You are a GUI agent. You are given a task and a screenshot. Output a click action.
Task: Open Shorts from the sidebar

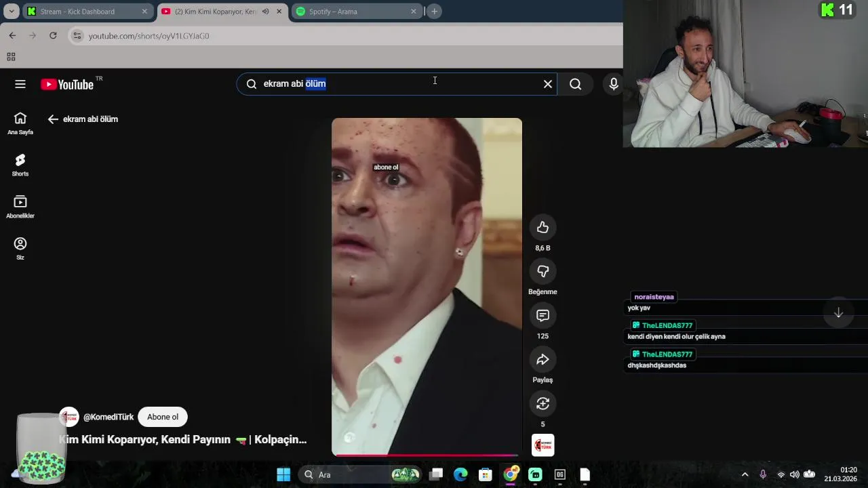click(20, 165)
